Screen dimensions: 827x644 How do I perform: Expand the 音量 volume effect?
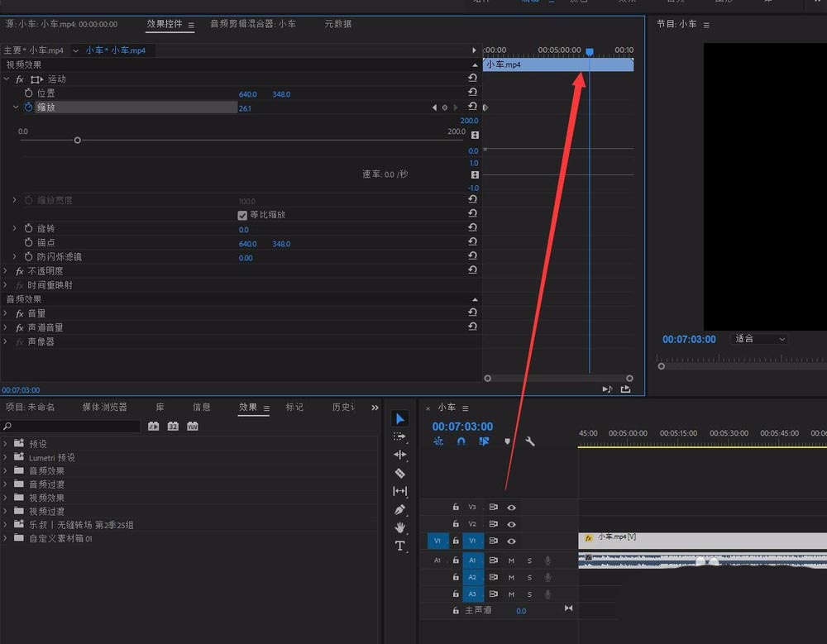[5, 313]
